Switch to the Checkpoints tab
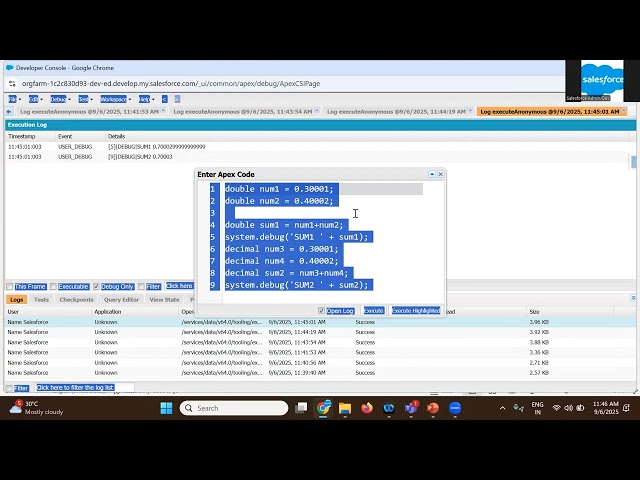The image size is (640, 480). [76, 300]
